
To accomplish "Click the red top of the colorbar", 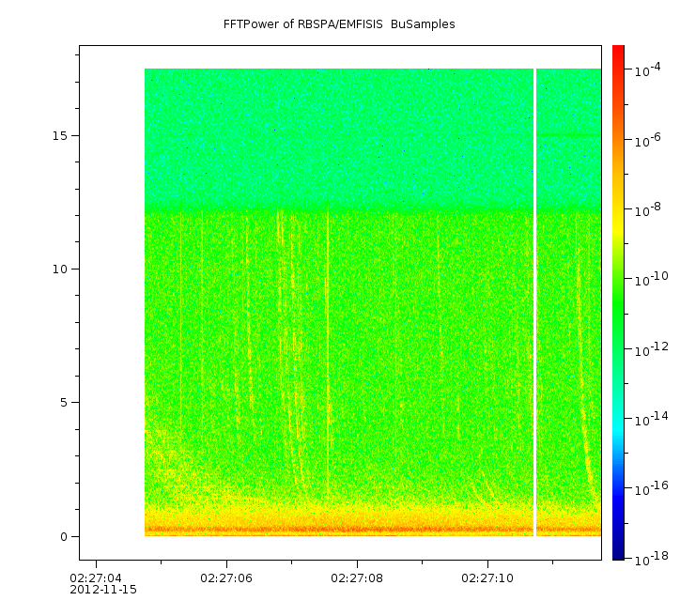I will [x=618, y=52].
